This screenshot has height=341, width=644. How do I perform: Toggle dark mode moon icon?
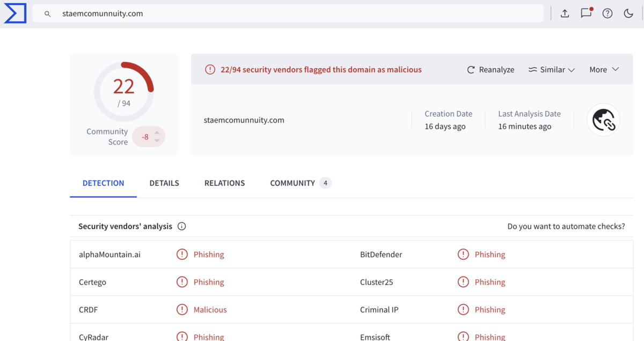point(628,14)
